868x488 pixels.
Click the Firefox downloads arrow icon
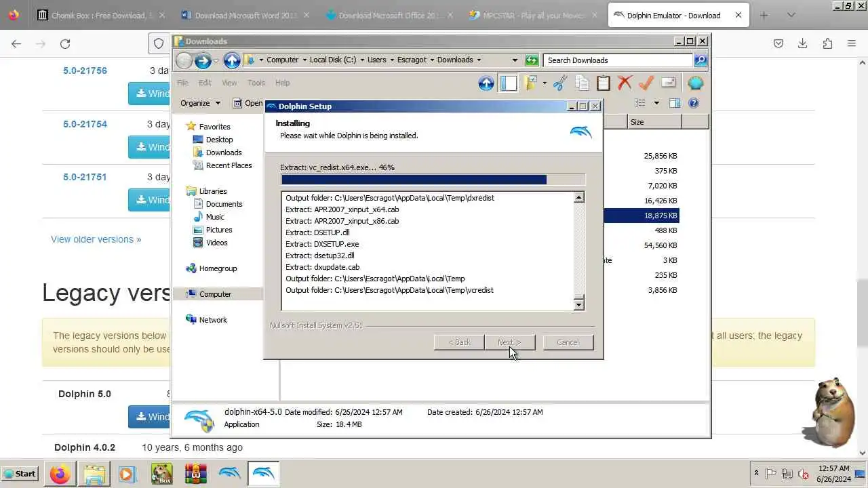tap(802, 43)
